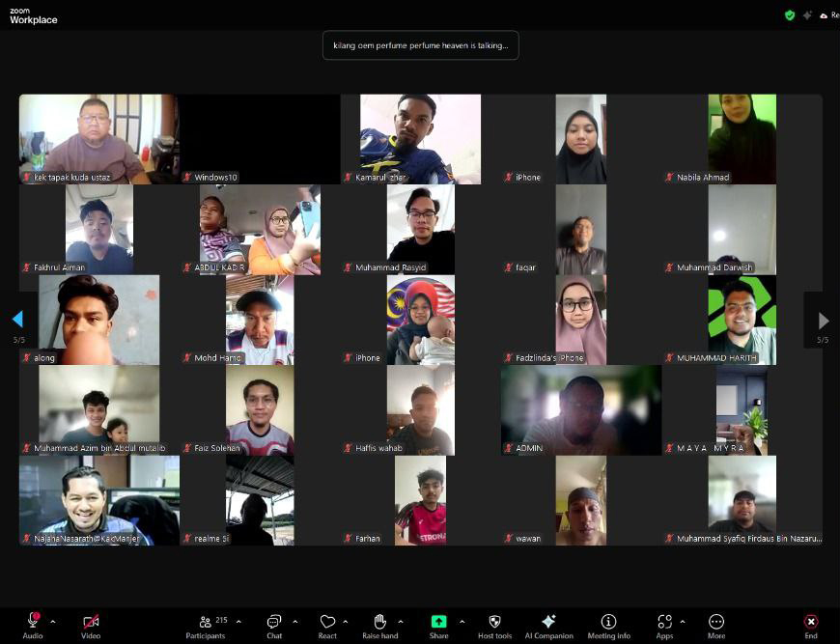Launch AI Companion from the toolbar

click(548, 623)
